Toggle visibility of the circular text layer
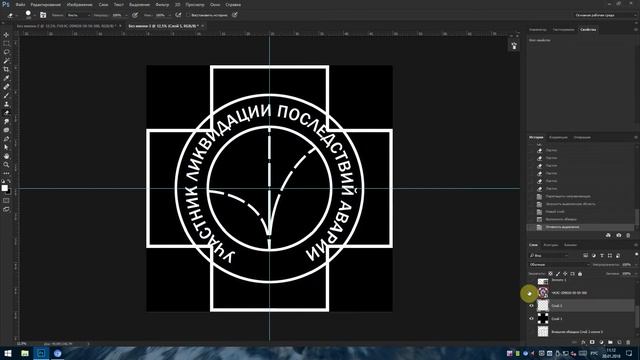 point(530,293)
